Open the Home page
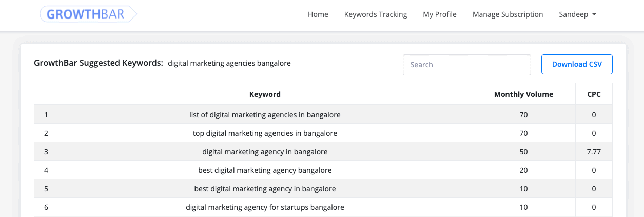 tap(318, 14)
